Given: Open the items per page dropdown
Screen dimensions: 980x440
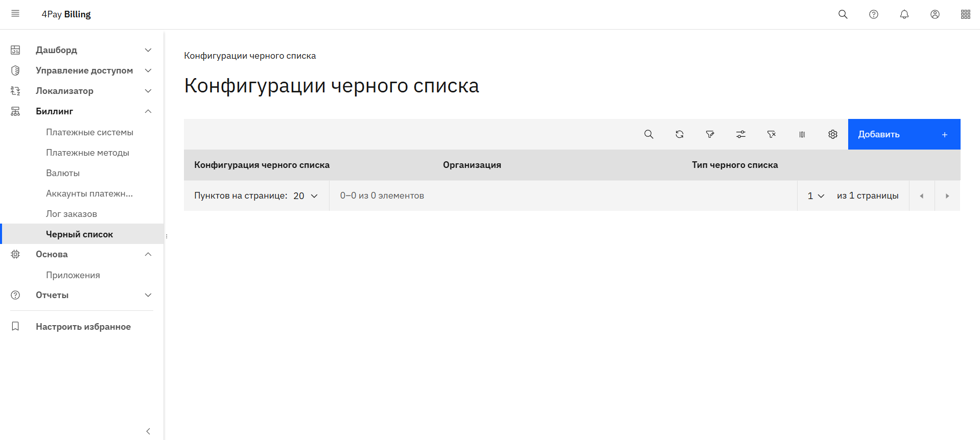Looking at the screenshot, I should pos(306,196).
